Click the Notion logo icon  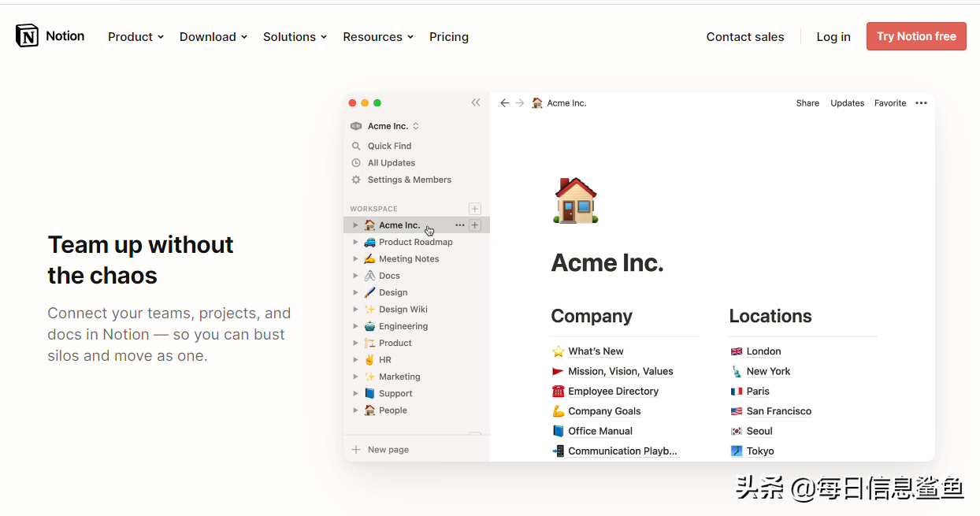click(x=27, y=35)
